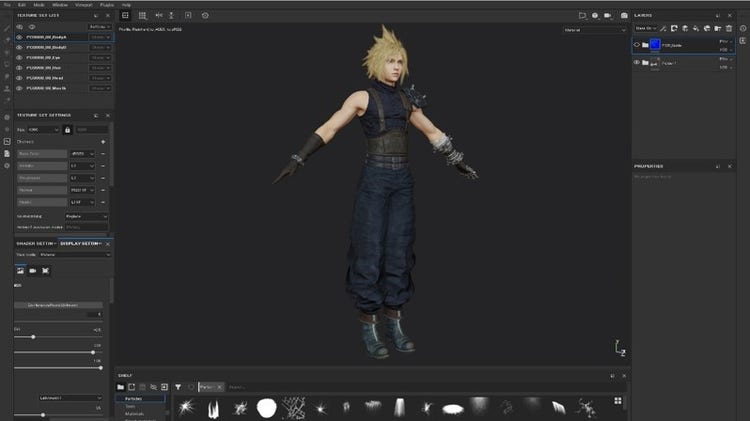750x421 pixels.
Task: Add a folder using the Layers folder icon
Action: point(717,28)
